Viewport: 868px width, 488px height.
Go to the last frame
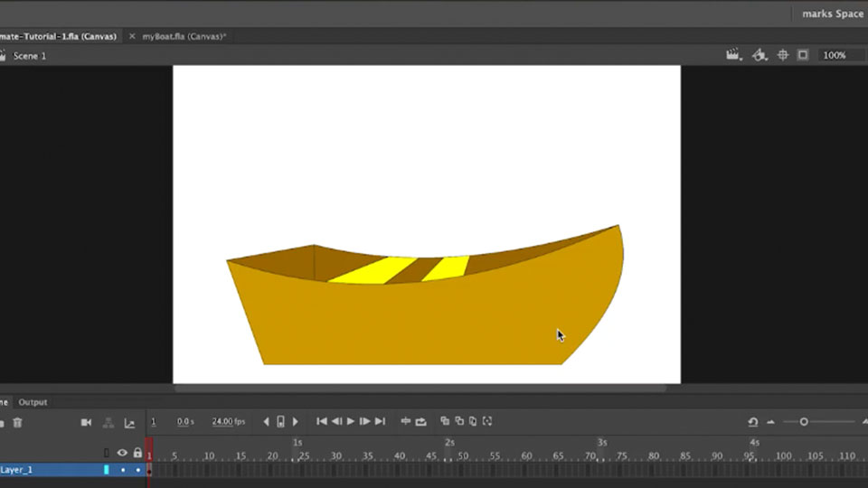381,421
